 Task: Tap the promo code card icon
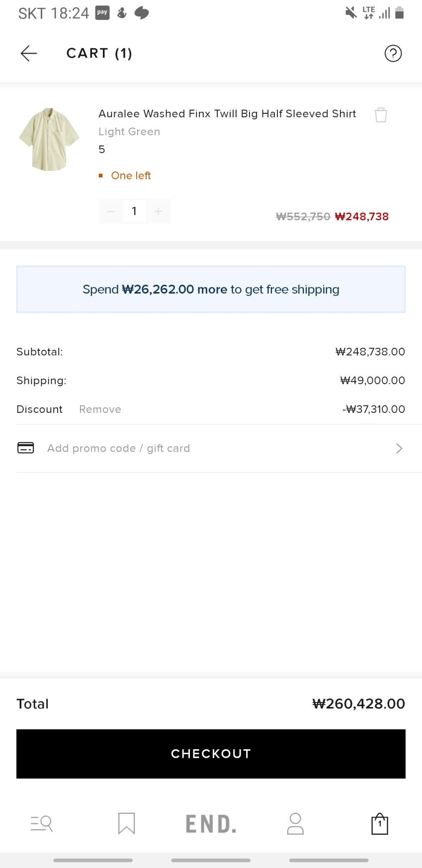click(26, 448)
